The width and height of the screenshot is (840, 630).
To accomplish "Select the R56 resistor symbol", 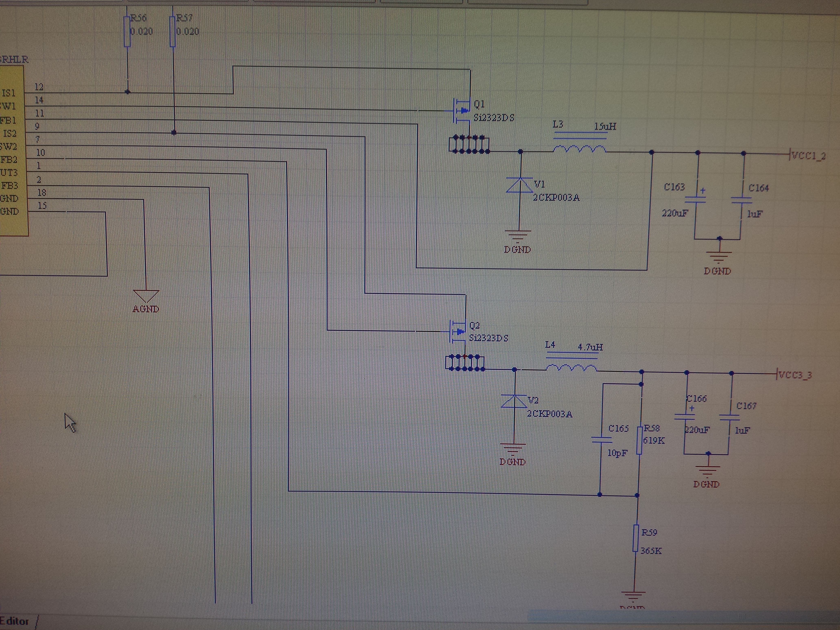I will pyautogui.click(x=127, y=32).
